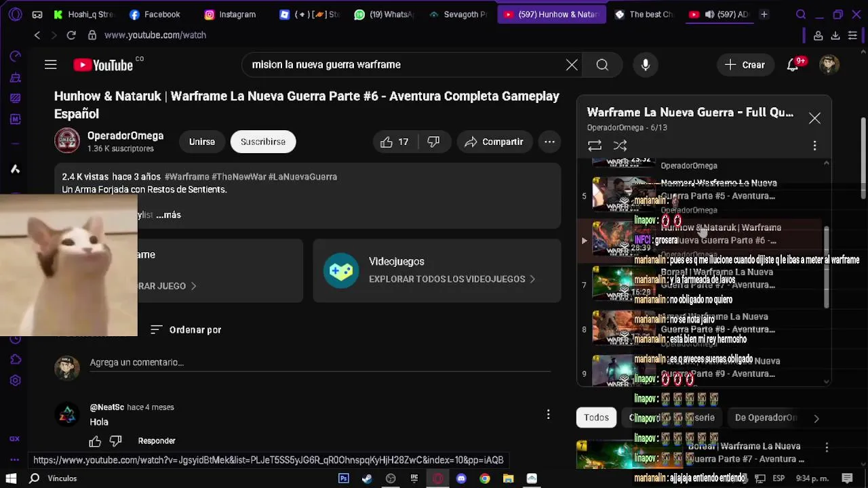Open a new browser tab
The image size is (868, 488).
pyautogui.click(x=764, y=14)
